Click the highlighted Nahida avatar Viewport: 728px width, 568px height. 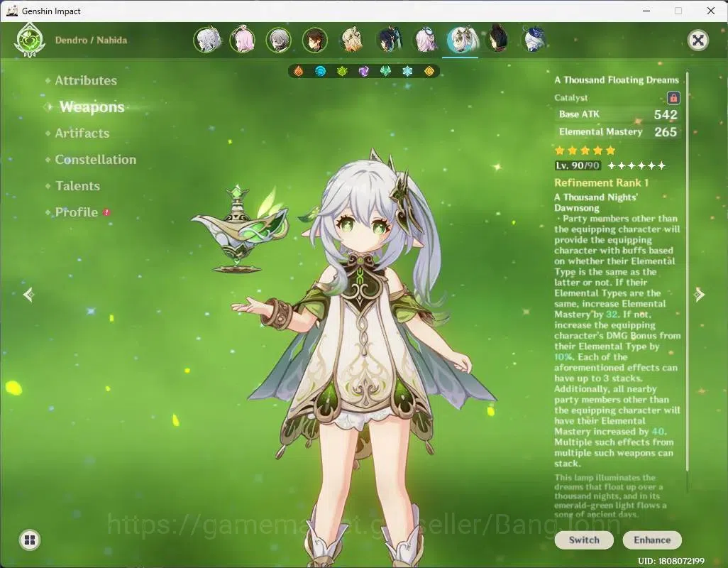tap(460, 40)
